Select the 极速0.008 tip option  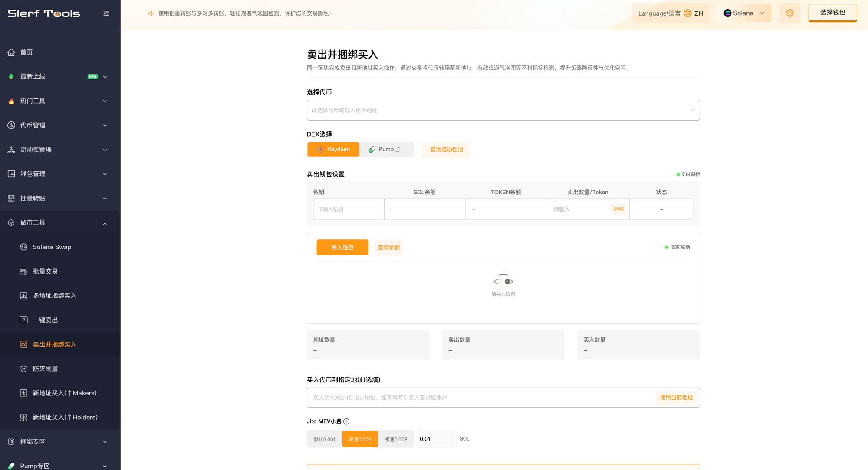coord(396,439)
